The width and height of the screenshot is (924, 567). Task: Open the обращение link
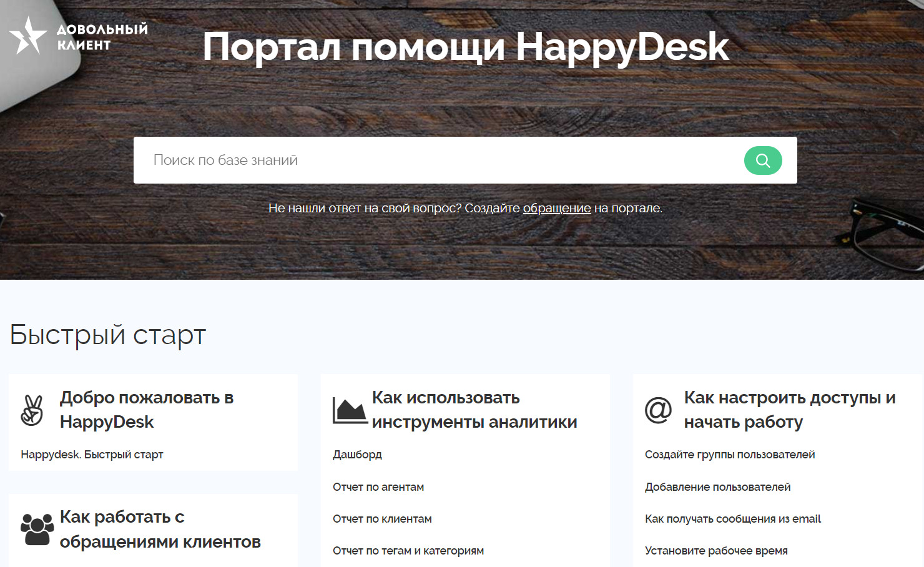(557, 209)
